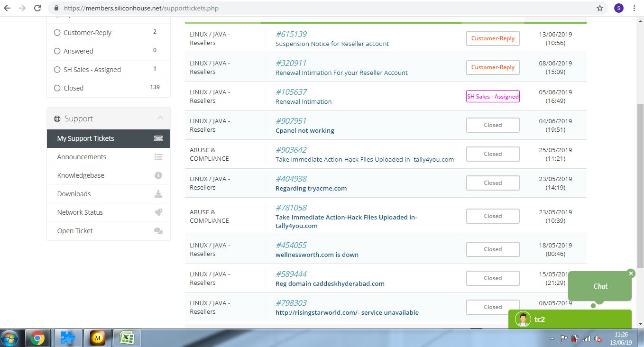Screen dimensions: 644x347
Task: Open ticket #615139 link
Action: pos(291,34)
